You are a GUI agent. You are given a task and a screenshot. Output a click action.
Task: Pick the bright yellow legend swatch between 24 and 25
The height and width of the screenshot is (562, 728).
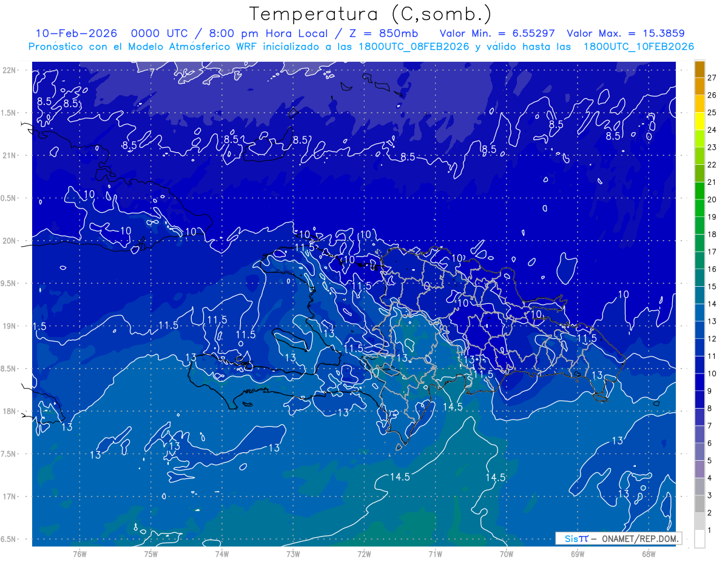[x=699, y=121]
